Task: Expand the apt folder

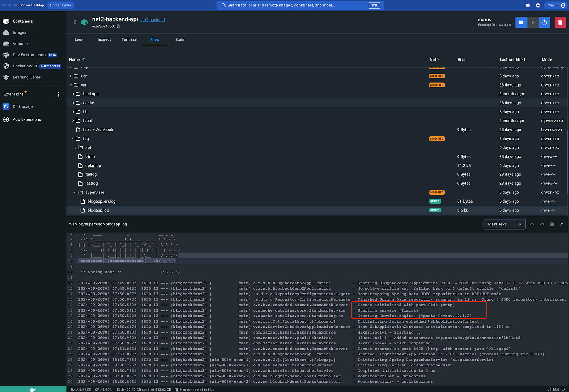Action: [x=75, y=147]
